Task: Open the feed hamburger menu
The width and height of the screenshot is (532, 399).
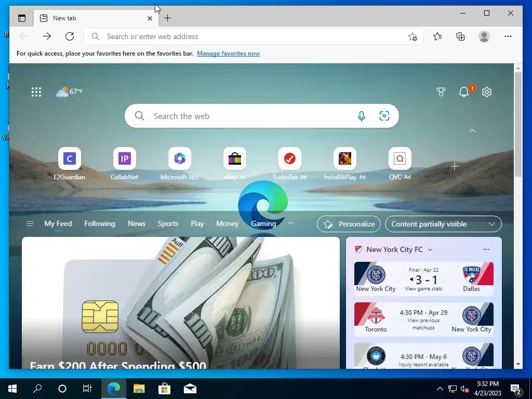Action: pos(30,223)
